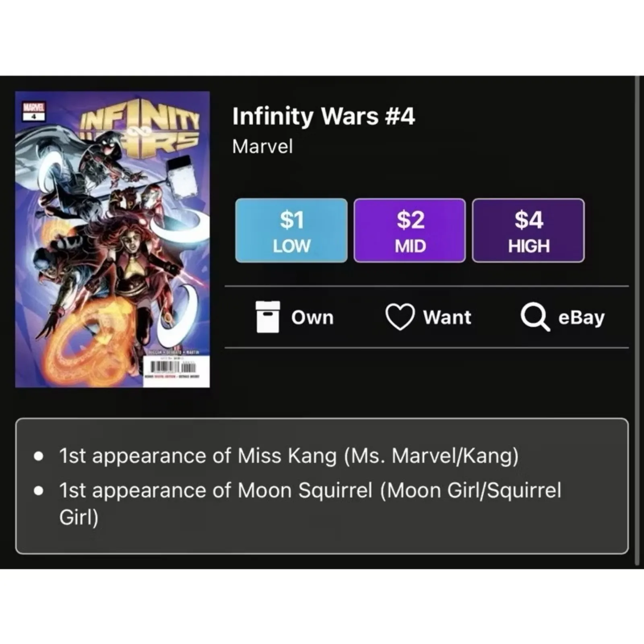Add comic via the Want label
Viewport: 644px width, 644px height.
pyautogui.click(x=447, y=318)
